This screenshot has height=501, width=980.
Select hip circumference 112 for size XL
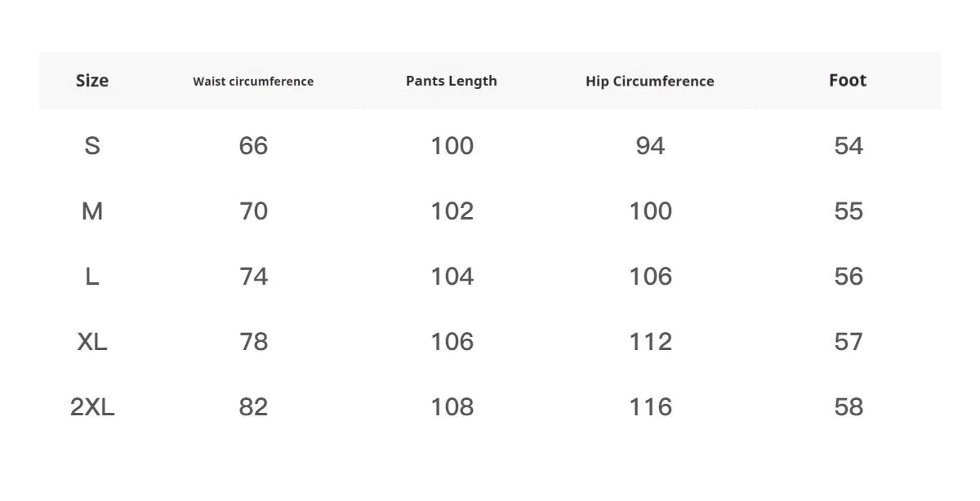(650, 342)
